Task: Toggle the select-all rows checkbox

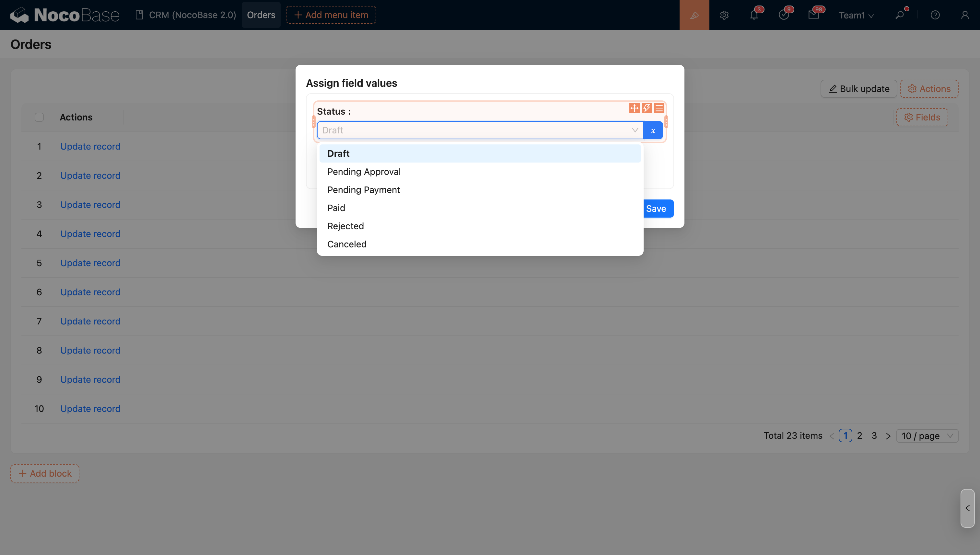Action: 39,117
